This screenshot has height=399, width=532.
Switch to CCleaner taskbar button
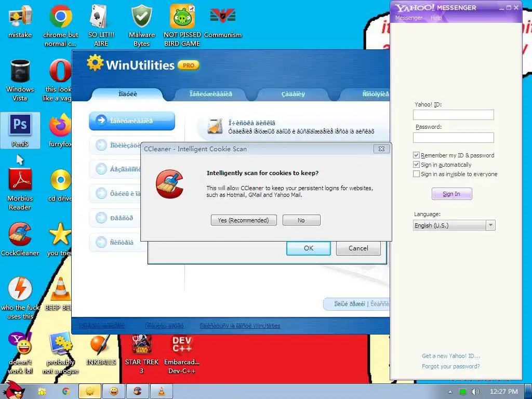point(137,391)
